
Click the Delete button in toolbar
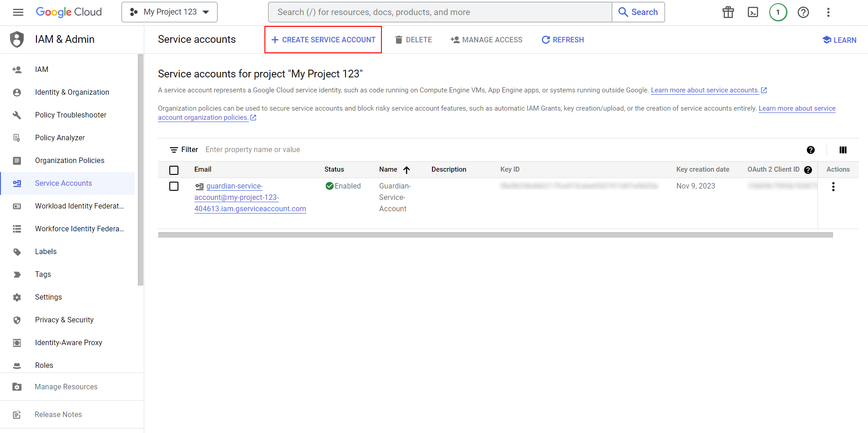(413, 40)
